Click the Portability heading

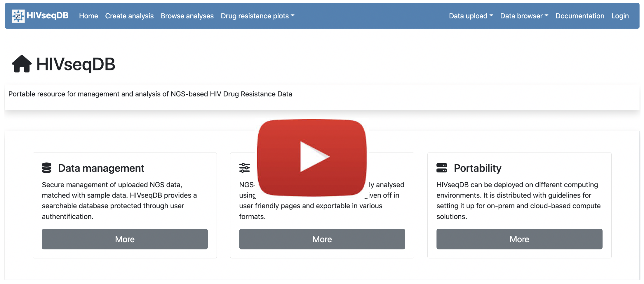(478, 168)
